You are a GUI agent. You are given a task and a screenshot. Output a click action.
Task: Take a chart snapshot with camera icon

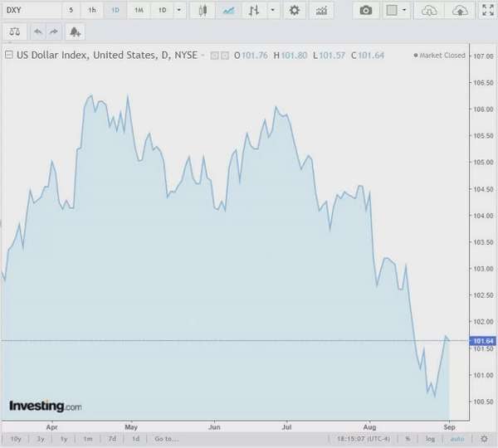click(366, 11)
